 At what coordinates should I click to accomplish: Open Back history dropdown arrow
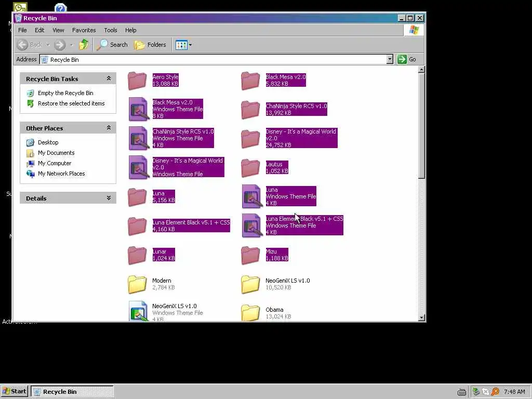coord(48,45)
